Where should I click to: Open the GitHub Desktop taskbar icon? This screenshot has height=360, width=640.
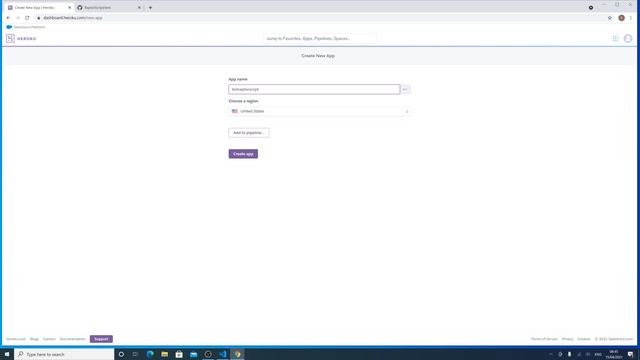208,354
